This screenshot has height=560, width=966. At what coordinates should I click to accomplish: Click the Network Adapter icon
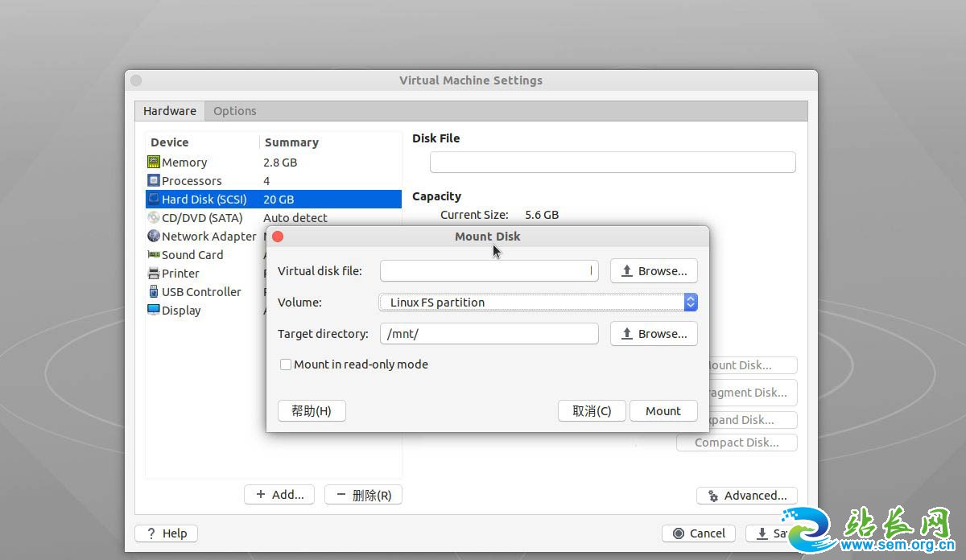tap(154, 237)
